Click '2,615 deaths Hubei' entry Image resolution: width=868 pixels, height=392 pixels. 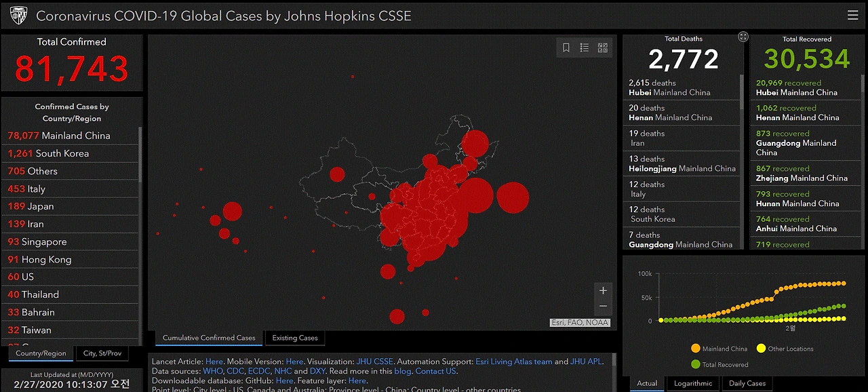(x=682, y=87)
